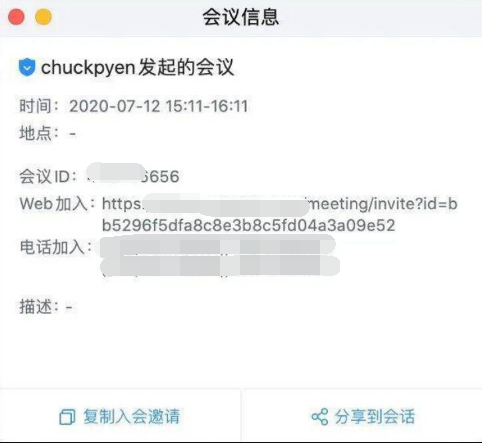Image resolution: width=482 pixels, height=443 pixels.
Task: Click the blue shield security icon
Action: [x=27, y=67]
